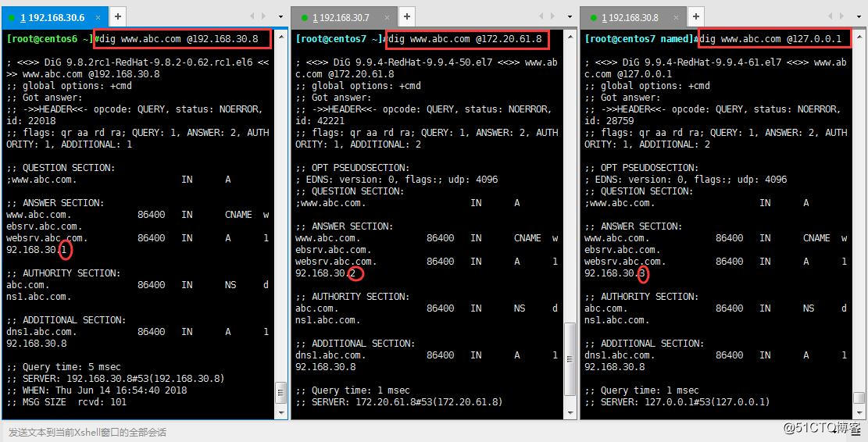868x442 pixels.
Task: Click 'AUTHORITY SECTION' heading in middle terminal
Action: [x=352, y=297]
